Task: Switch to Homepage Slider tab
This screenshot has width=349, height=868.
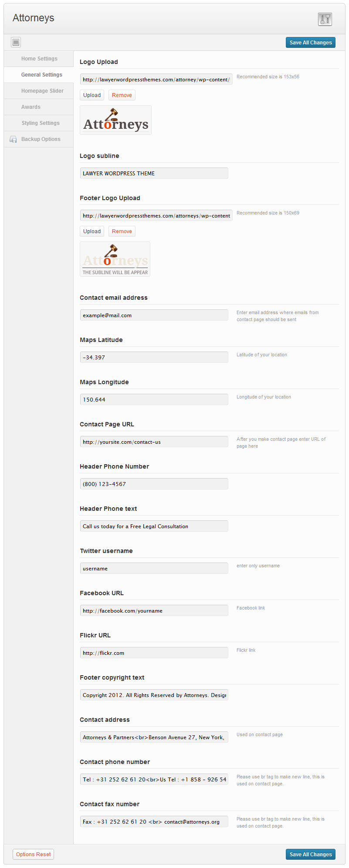Action: coord(42,91)
